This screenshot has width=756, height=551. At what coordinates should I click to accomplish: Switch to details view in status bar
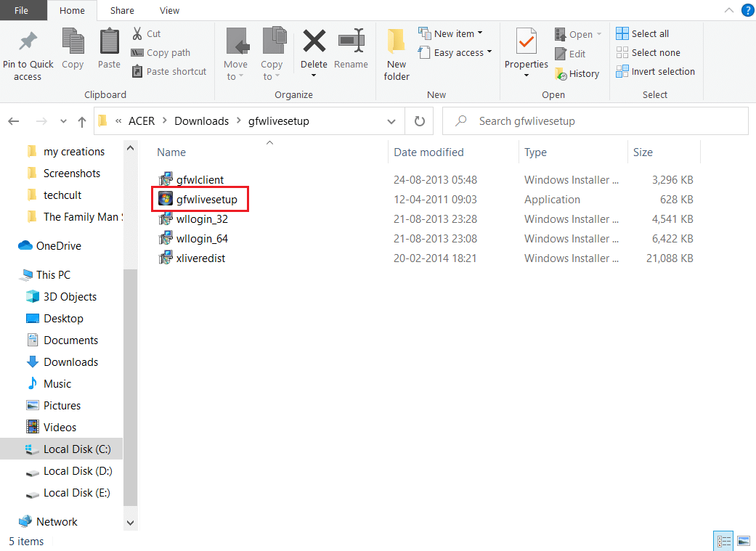[723, 541]
